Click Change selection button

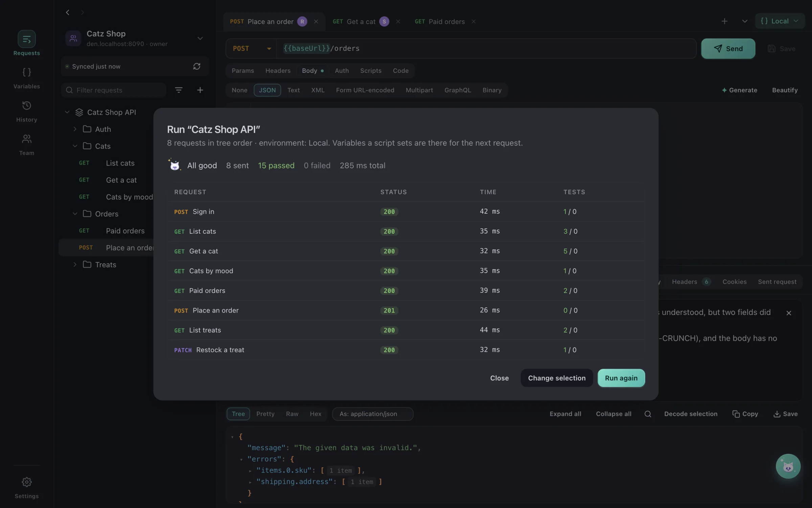pyautogui.click(x=557, y=378)
